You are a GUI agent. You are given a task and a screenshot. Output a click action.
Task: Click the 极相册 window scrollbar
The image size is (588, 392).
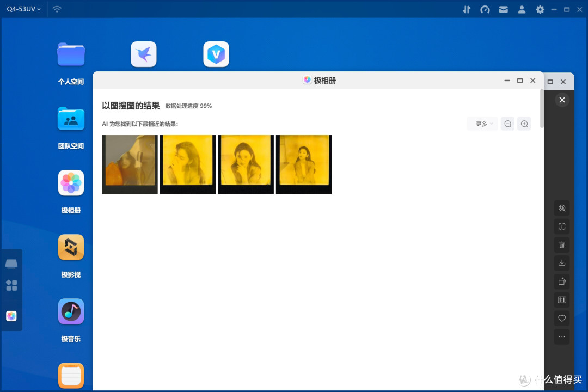542,109
